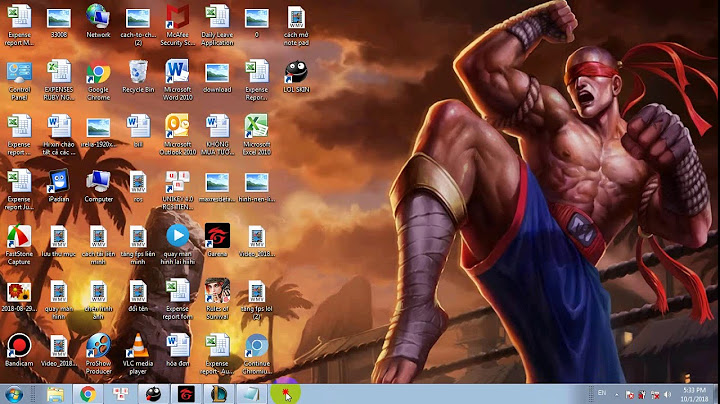720x404 pixels.
Task: Open the Recycle Bin
Action: [x=138, y=76]
